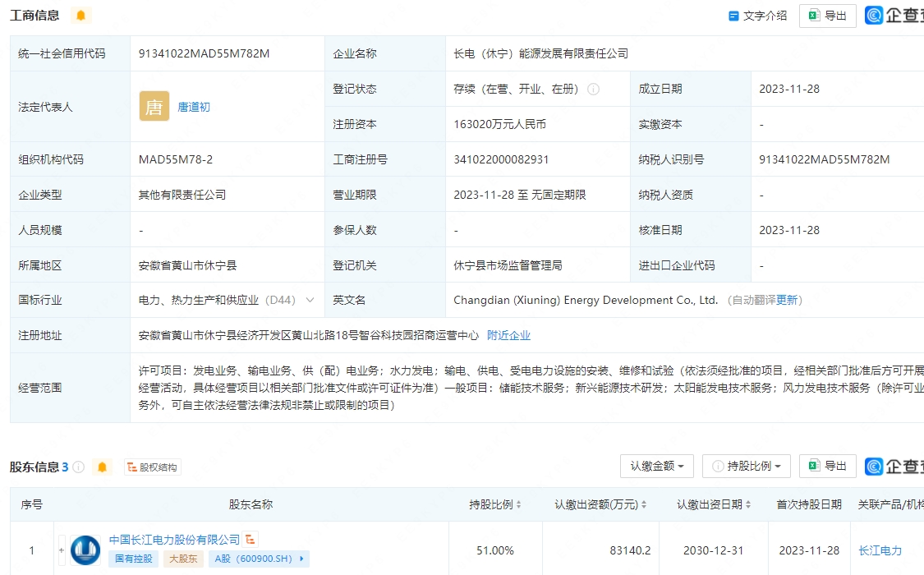Export 工商信息 via the 导出 button

tap(827, 16)
